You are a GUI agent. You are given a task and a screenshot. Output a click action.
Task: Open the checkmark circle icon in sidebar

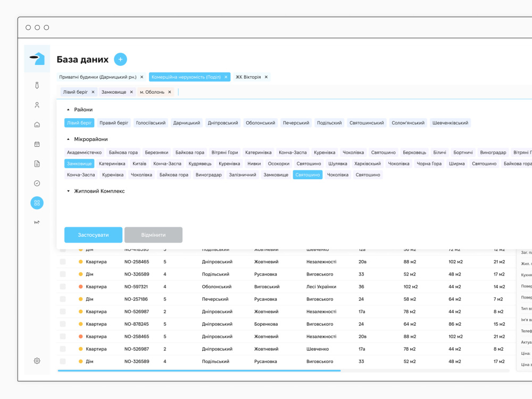coord(37,183)
